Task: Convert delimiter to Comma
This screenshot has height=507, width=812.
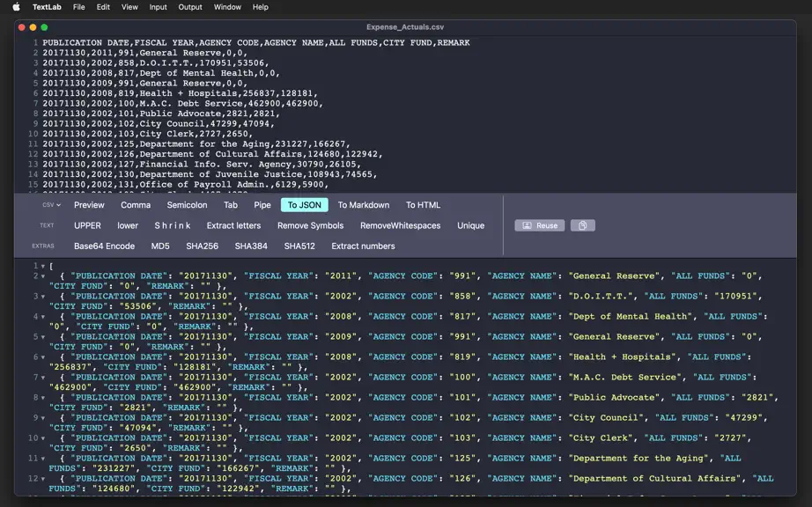Action: coord(136,205)
